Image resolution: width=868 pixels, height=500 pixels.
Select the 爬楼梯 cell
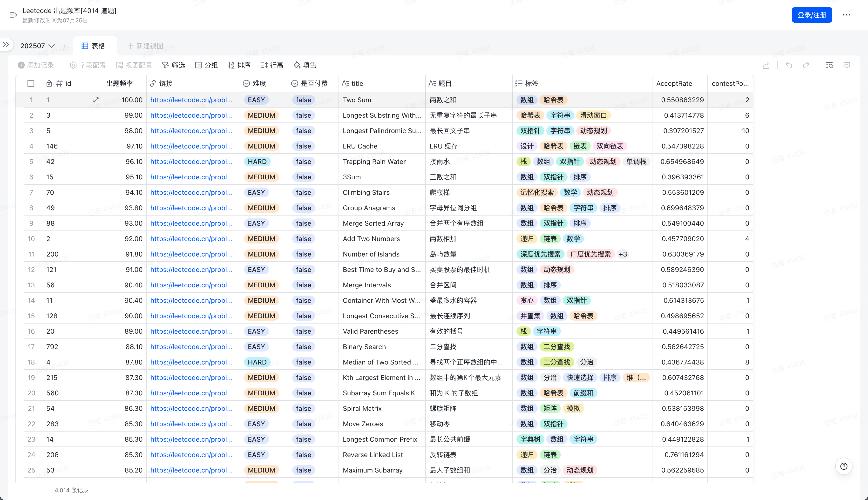(469, 193)
